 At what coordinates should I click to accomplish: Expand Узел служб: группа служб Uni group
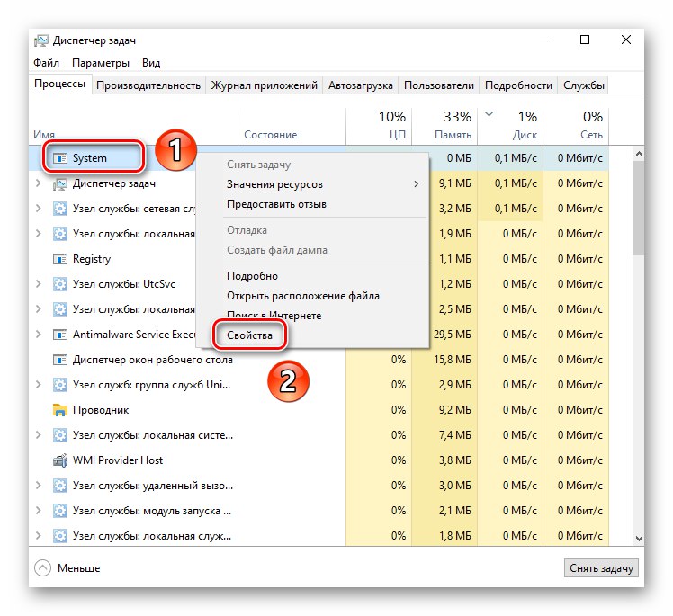coord(39,385)
